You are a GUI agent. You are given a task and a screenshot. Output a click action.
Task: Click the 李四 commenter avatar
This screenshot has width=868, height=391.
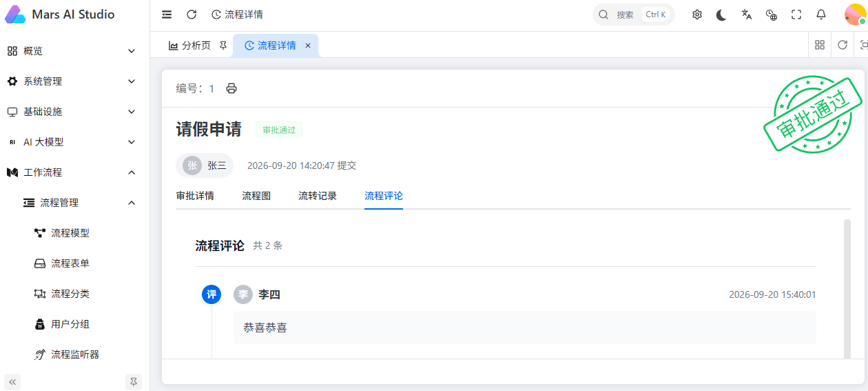pos(243,294)
